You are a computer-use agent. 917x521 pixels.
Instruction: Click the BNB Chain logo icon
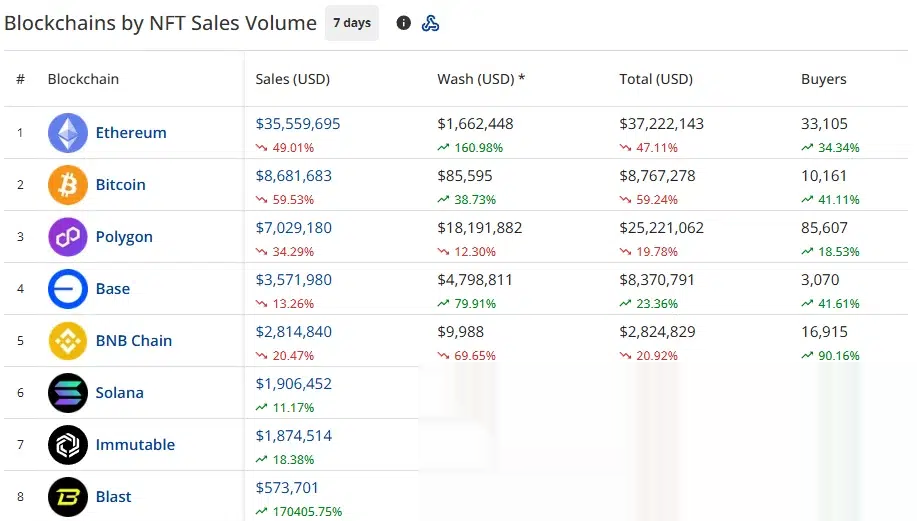68,341
